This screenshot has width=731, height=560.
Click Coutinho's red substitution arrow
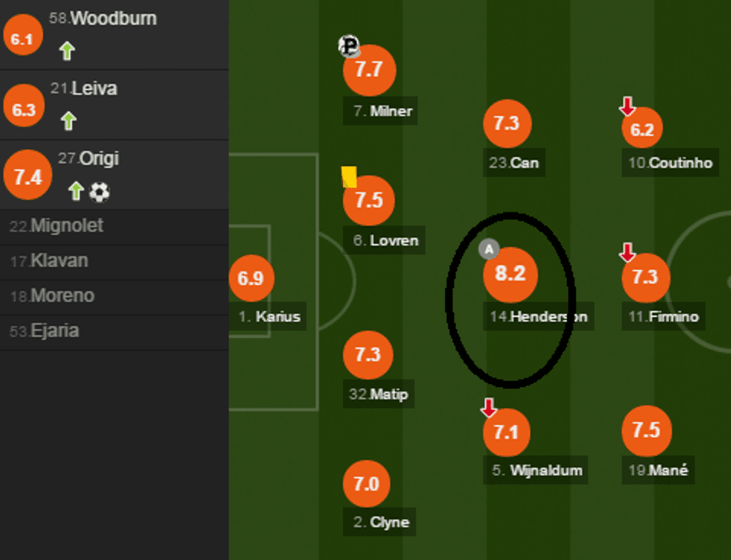[x=627, y=107]
